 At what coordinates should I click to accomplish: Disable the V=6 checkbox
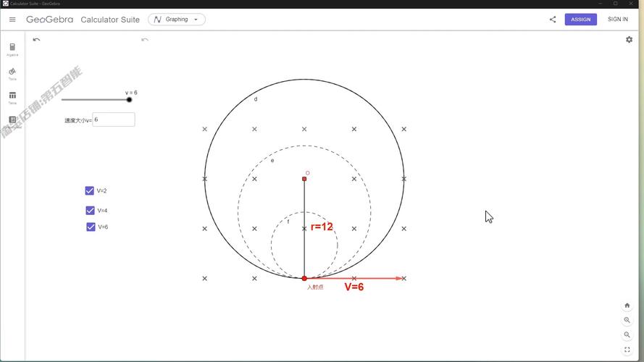pos(91,227)
